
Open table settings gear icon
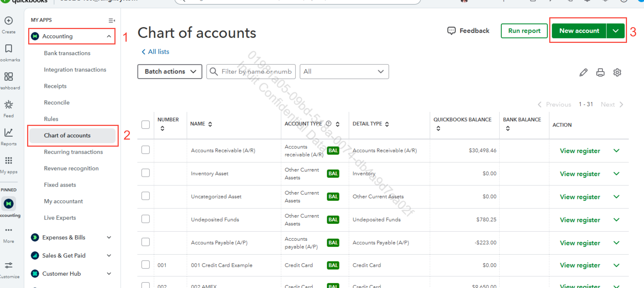pyautogui.click(x=617, y=73)
